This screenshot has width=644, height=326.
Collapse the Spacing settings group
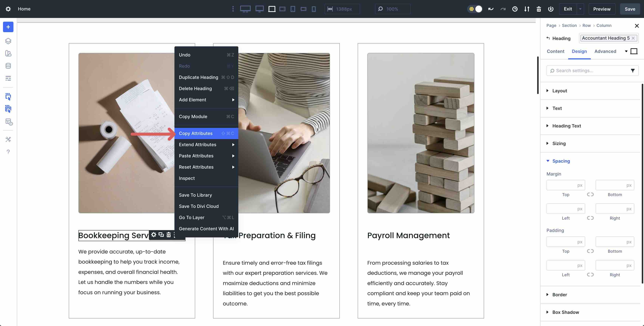click(x=561, y=161)
